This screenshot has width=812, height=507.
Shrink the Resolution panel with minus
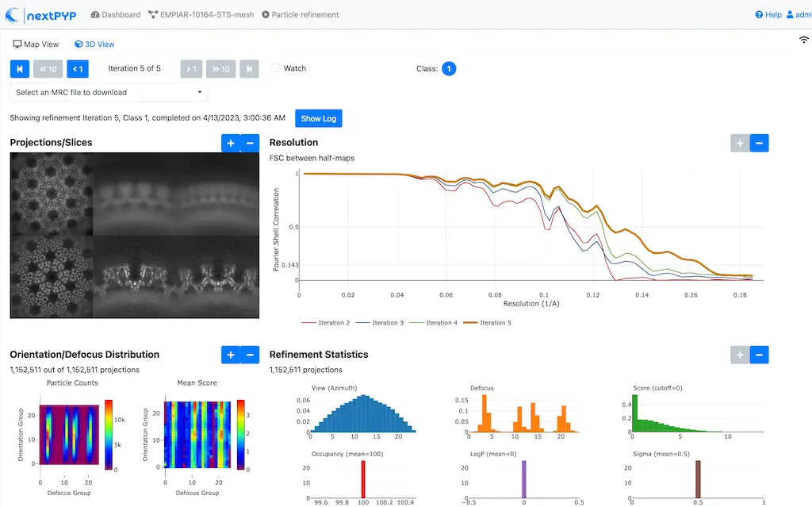point(759,143)
